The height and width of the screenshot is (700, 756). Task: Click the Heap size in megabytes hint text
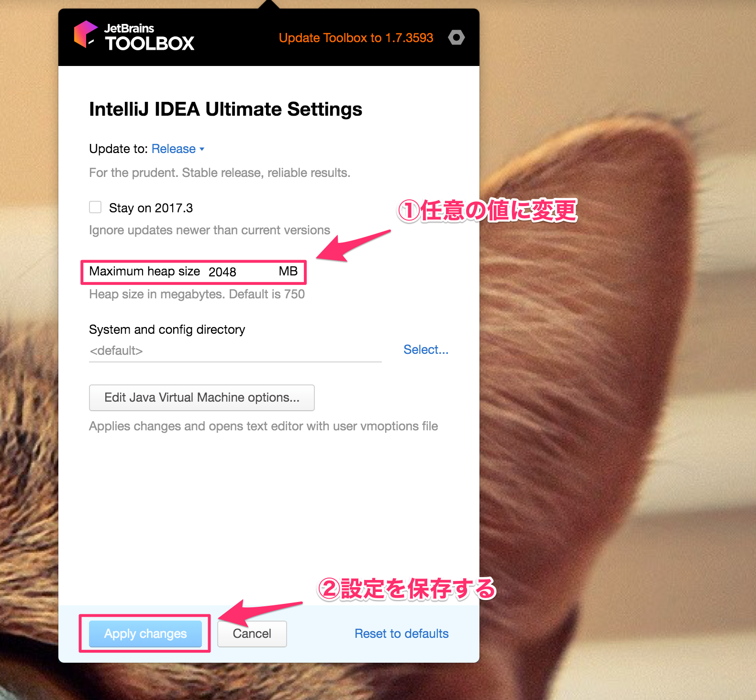click(x=197, y=294)
